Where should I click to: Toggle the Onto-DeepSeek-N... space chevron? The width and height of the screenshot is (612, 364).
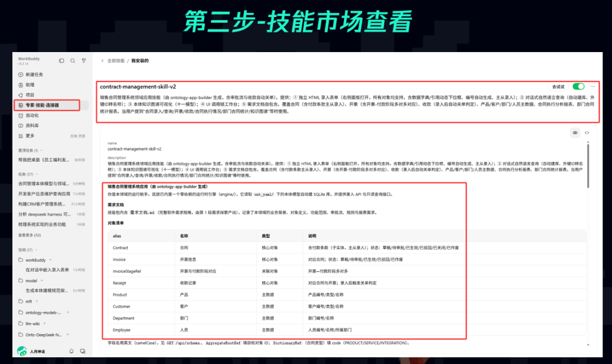(67, 335)
